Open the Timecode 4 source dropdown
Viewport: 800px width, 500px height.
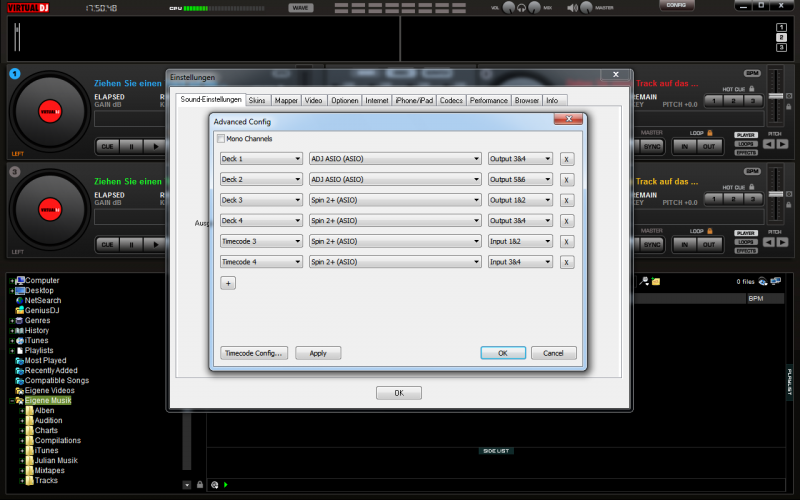[261, 262]
